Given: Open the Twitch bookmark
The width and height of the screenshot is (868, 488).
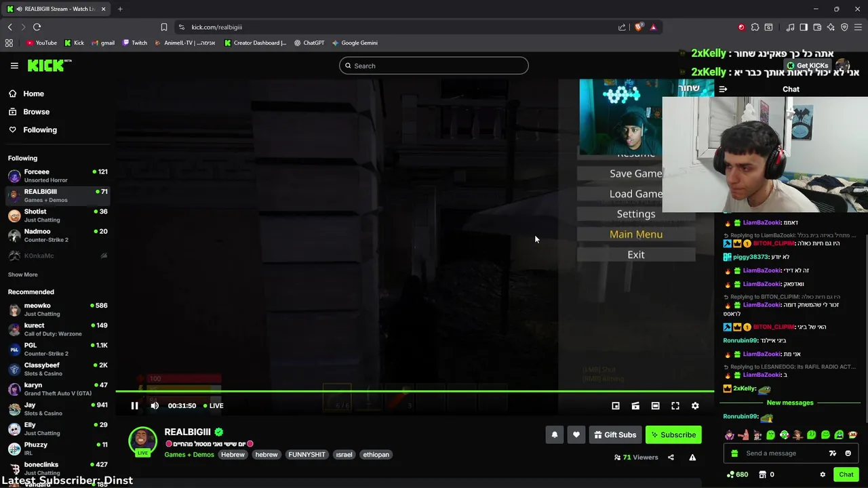Looking at the screenshot, I should coord(135,43).
